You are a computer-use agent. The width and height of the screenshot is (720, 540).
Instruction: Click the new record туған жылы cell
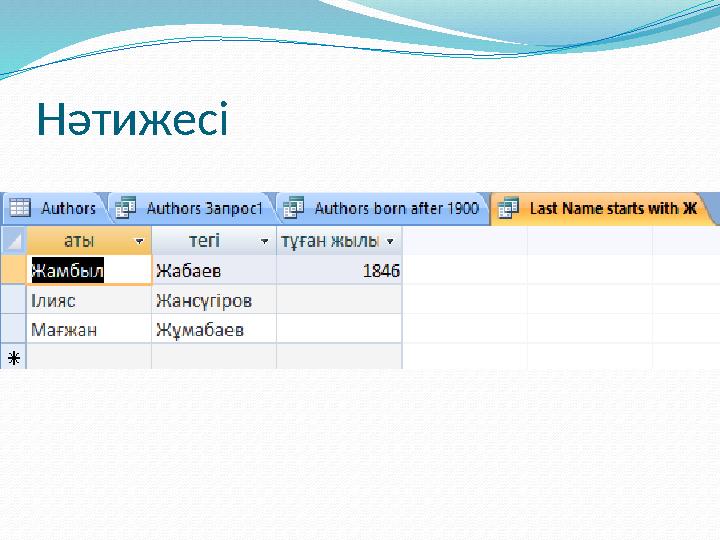(339, 356)
